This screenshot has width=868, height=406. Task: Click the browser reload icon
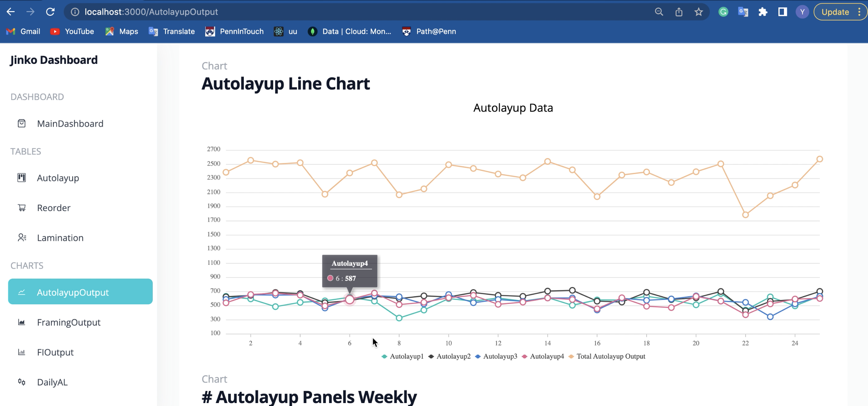pos(50,12)
